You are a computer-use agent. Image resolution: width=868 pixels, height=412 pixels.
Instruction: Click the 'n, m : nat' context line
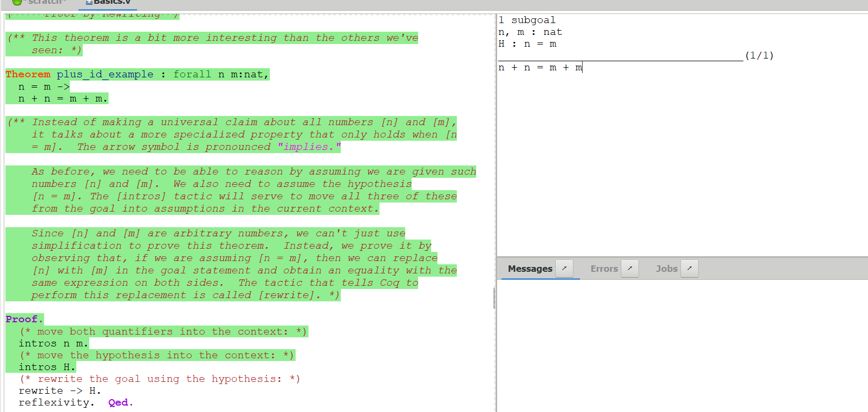[530, 32]
